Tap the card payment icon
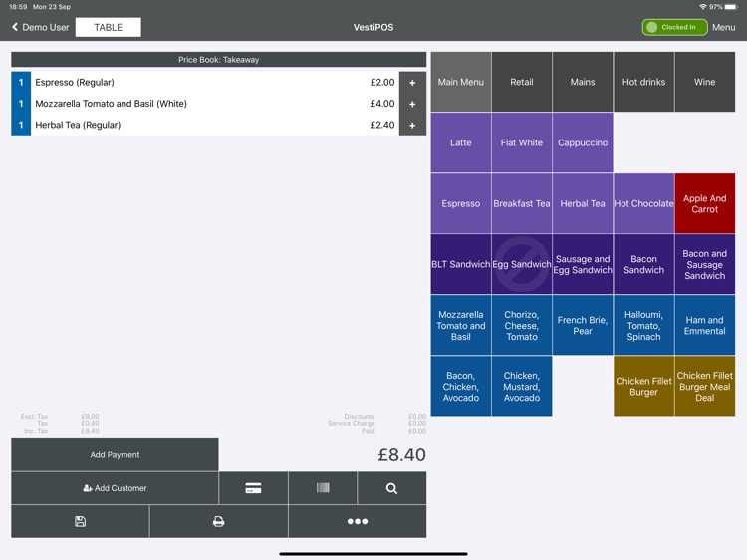The image size is (747, 560). [x=253, y=488]
